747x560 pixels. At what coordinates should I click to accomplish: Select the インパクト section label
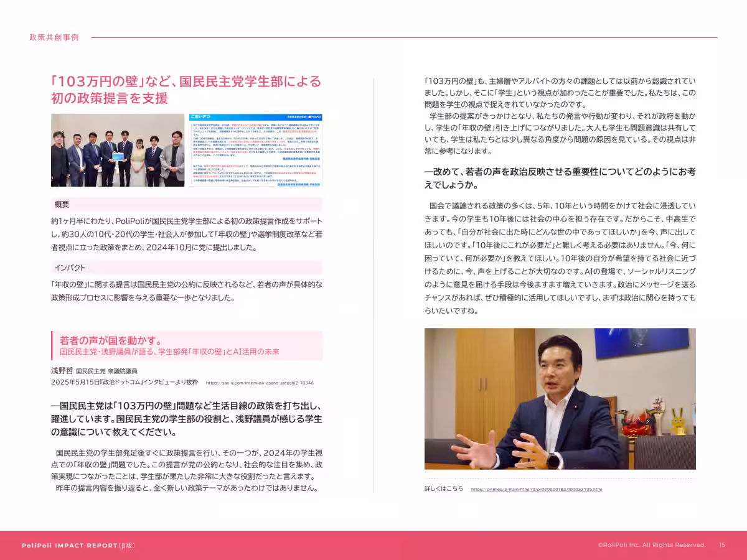[70, 268]
